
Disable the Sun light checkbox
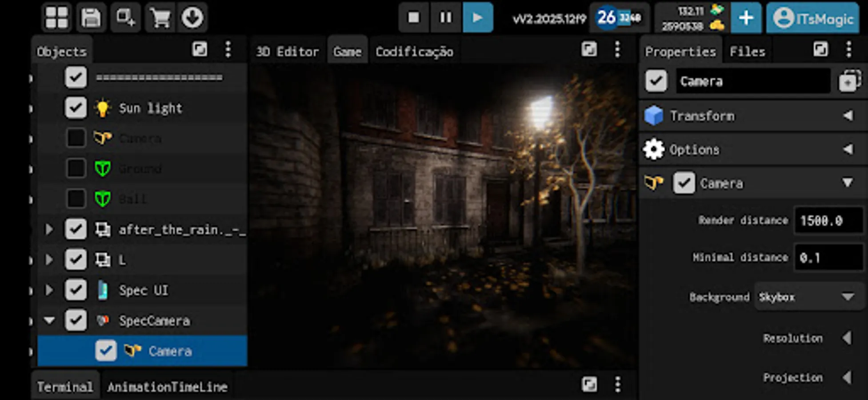pos(75,108)
